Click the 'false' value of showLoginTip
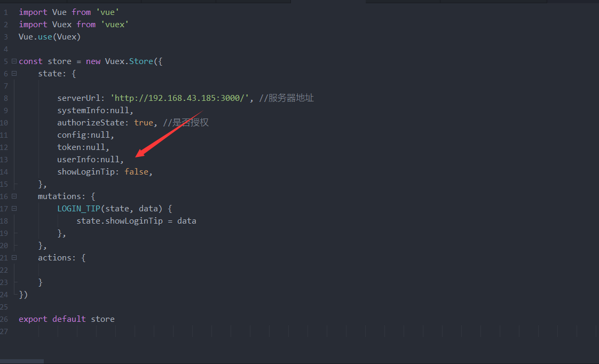 pos(136,172)
